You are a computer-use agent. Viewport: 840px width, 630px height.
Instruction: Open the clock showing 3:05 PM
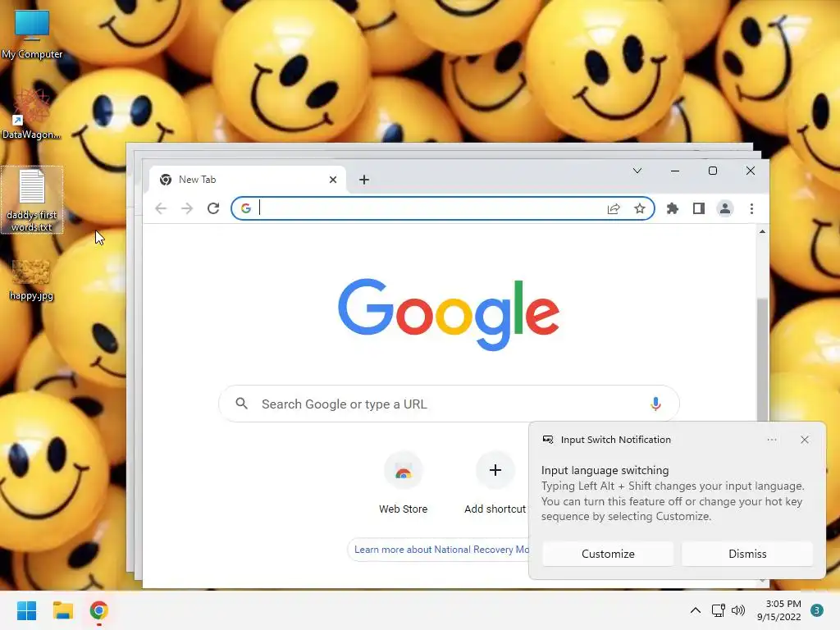pos(779,610)
